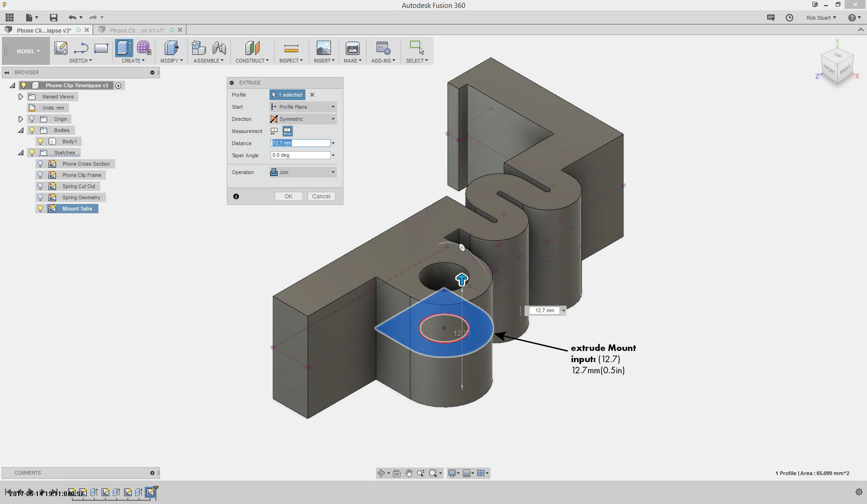Screen dimensions: 867x504
Task: Undo the last action
Action: (72, 18)
